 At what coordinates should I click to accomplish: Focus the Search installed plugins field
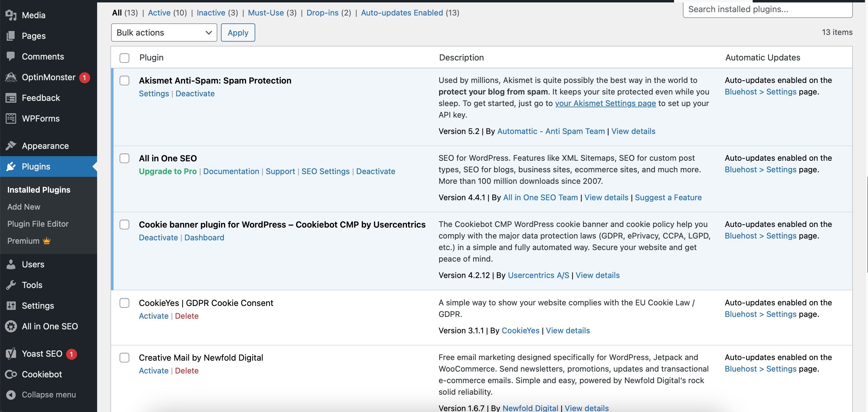click(x=768, y=9)
